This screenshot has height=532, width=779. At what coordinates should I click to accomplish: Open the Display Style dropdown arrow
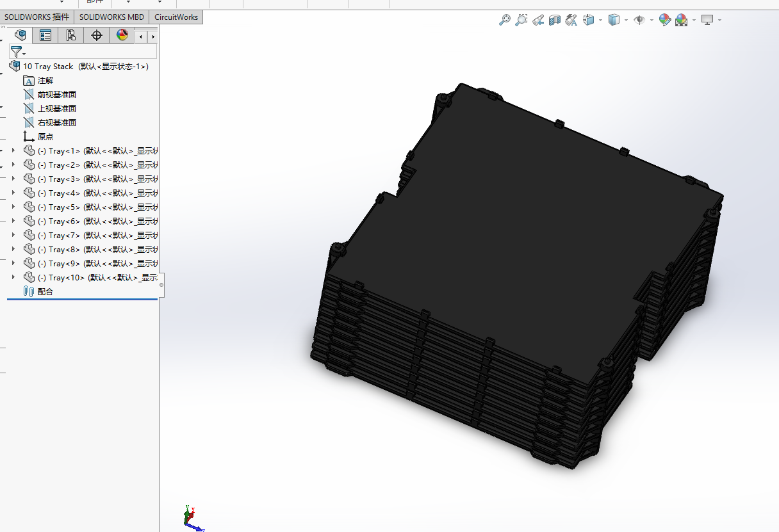[x=625, y=20]
